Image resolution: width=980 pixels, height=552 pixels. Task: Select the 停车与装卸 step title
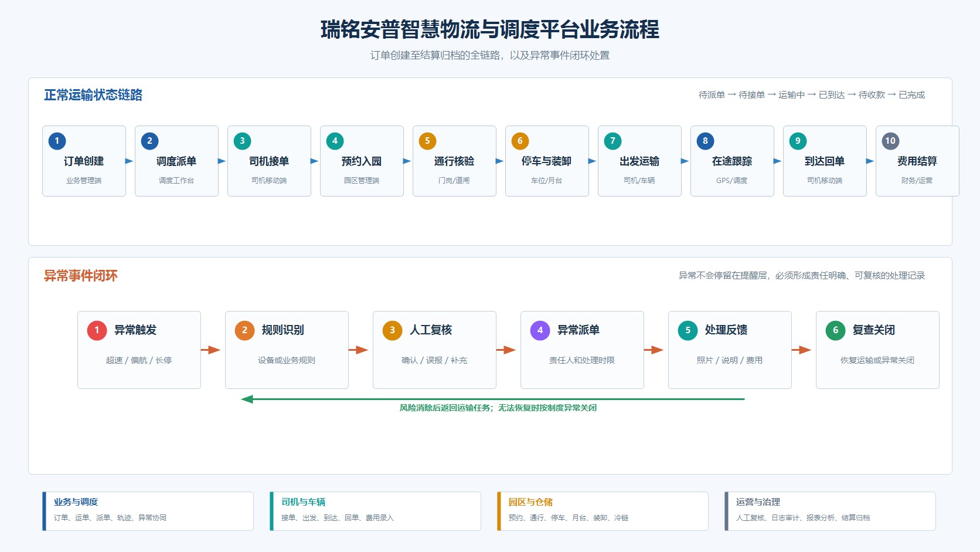point(547,161)
